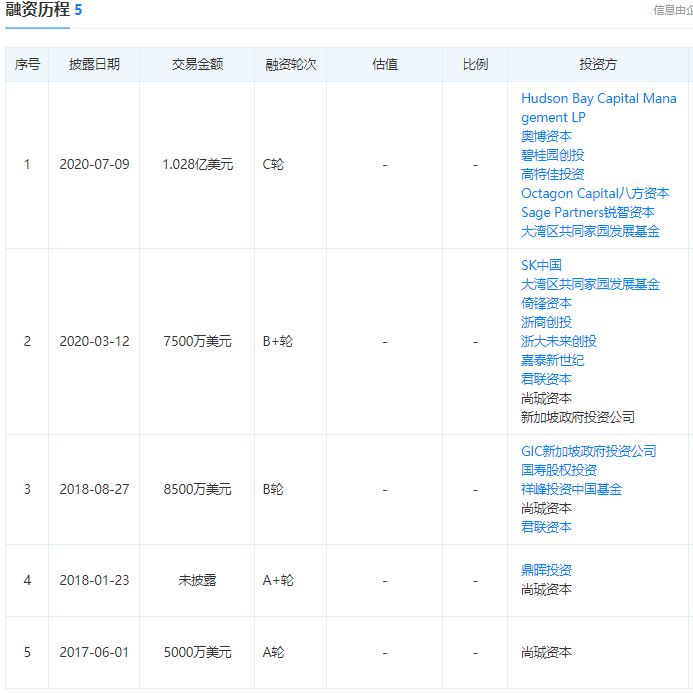Image resolution: width=693 pixels, height=693 pixels.
Task: Select the date 2020-07-09
Action: [x=94, y=165]
